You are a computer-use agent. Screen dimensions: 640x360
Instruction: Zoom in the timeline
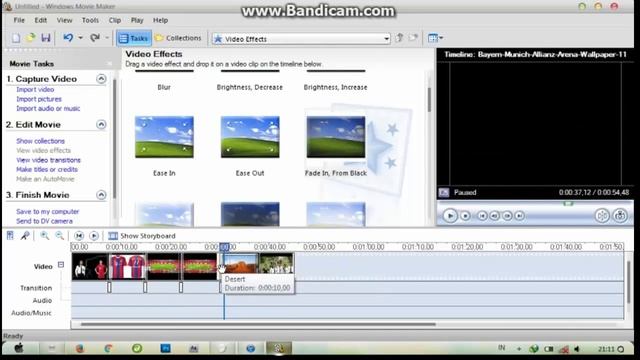[x=44, y=236]
